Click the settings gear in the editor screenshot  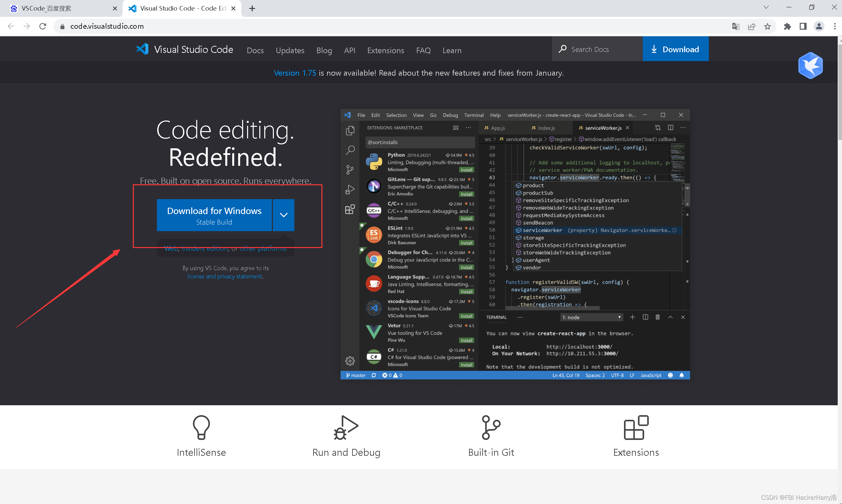[x=350, y=361]
